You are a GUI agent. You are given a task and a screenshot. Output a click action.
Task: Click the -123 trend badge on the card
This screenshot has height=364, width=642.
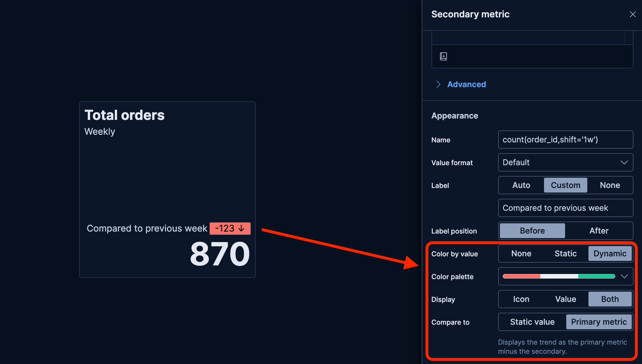pos(230,228)
